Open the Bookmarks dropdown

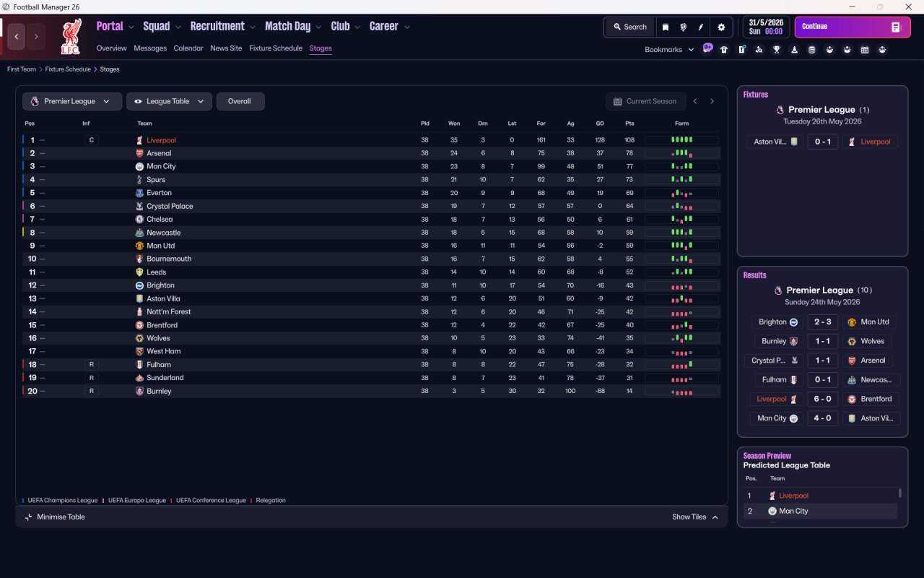click(x=669, y=50)
